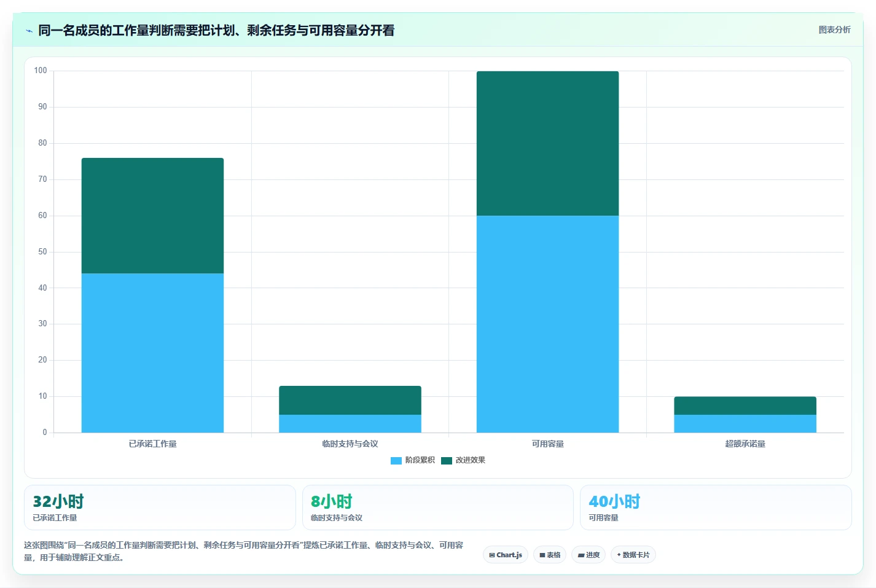
Task: Click the 超额承诺量 x-axis label
Action: (745, 444)
